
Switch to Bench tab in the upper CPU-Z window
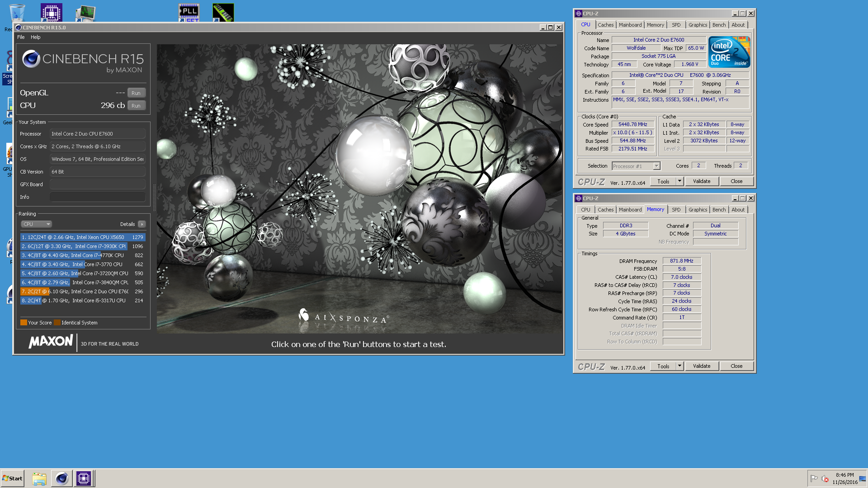(x=719, y=25)
